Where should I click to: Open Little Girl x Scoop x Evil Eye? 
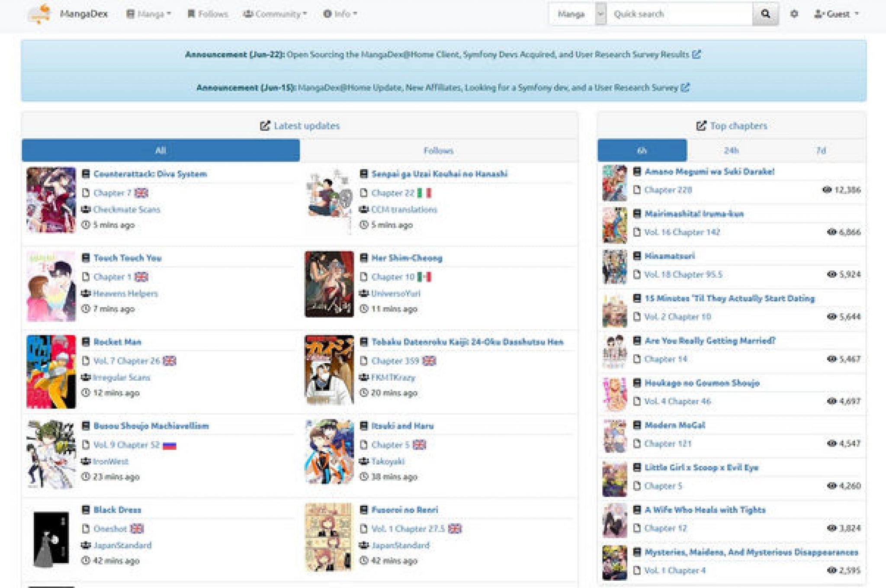click(701, 467)
